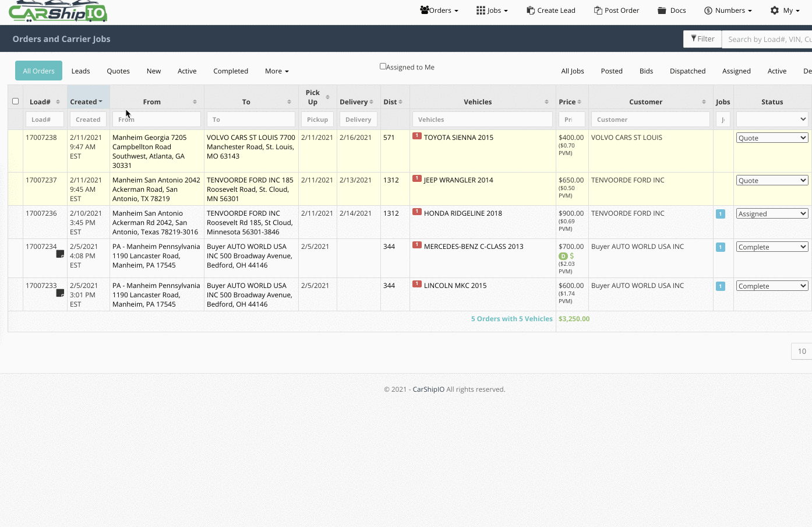This screenshot has width=812, height=527.
Task: Sort by the From column
Action: pyautogui.click(x=157, y=102)
